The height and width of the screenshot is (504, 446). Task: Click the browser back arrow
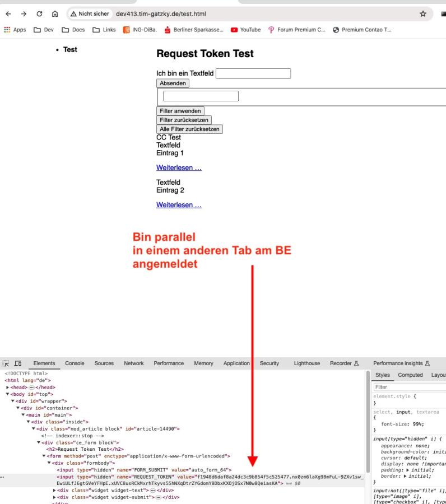[7, 14]
